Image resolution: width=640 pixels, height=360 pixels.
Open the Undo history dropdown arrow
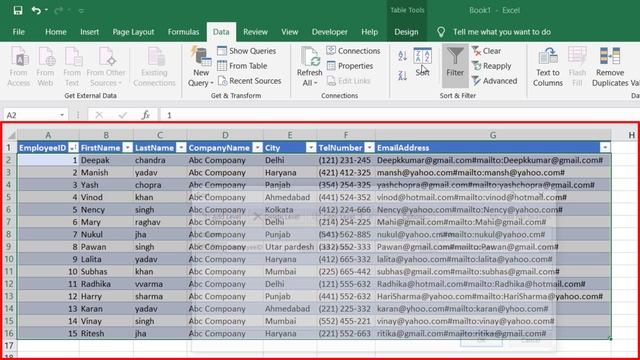(46, 10)
